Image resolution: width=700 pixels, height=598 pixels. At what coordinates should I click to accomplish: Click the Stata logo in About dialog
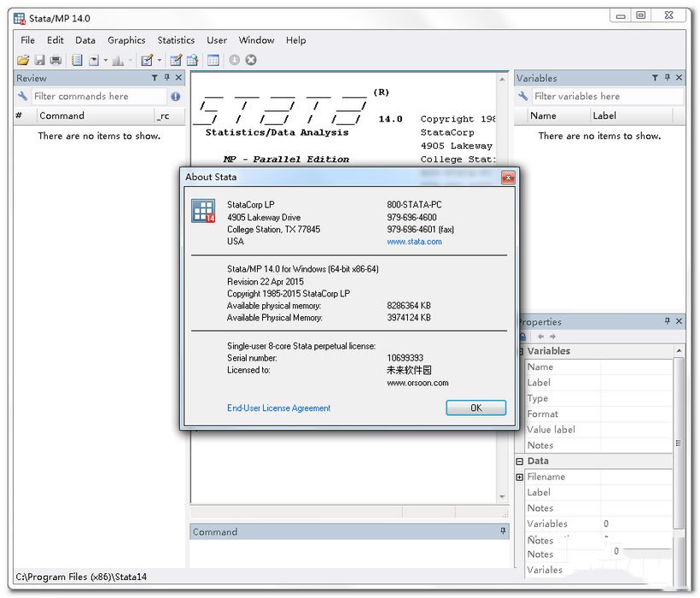tap(203, 211)
